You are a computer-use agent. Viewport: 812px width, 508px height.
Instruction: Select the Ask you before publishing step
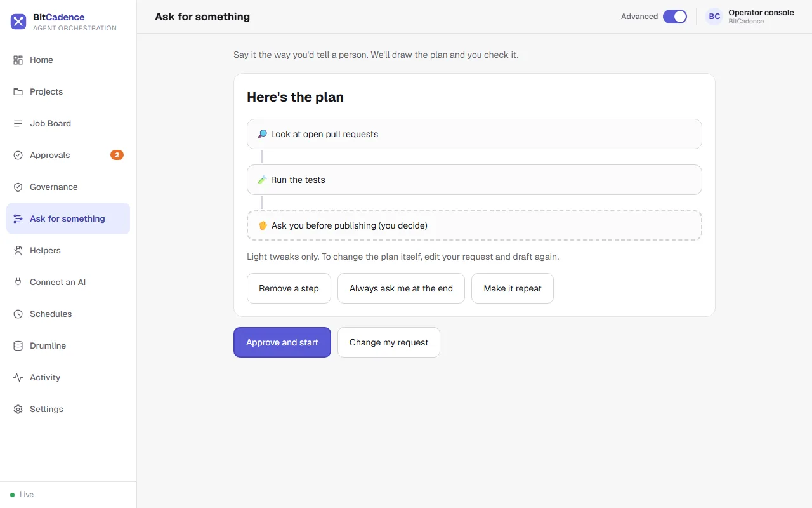click(475, 225)
